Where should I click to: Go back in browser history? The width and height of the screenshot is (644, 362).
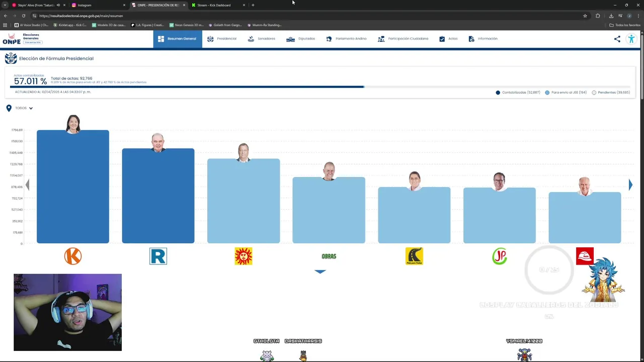(5, 16)
